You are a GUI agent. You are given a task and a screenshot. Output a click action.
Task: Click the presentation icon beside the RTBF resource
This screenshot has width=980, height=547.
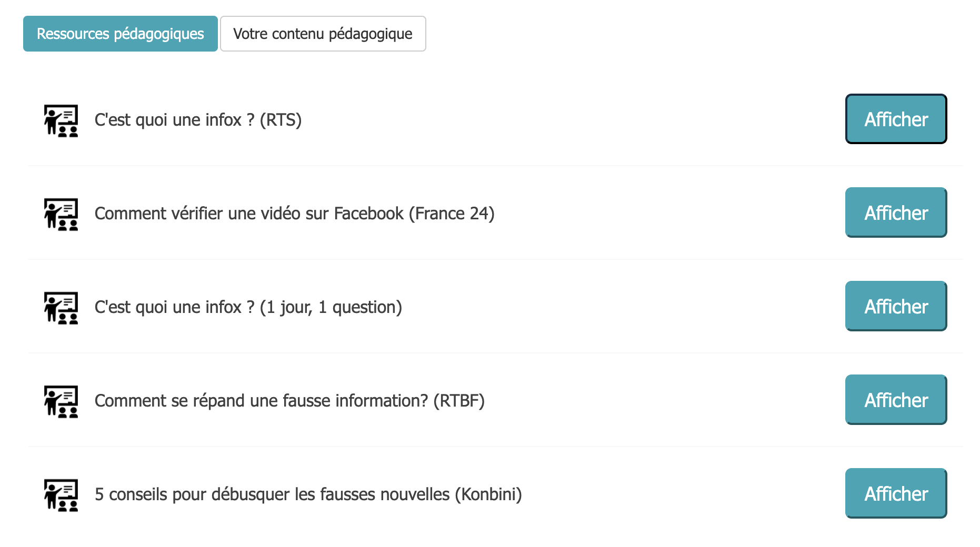coord(61,401)
